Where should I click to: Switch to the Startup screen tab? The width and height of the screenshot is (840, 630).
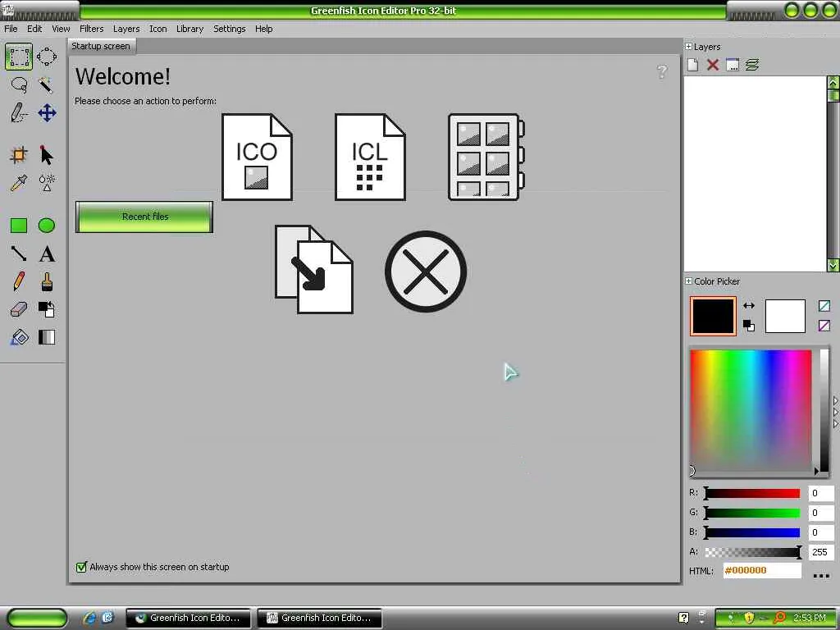coord(101,46)
